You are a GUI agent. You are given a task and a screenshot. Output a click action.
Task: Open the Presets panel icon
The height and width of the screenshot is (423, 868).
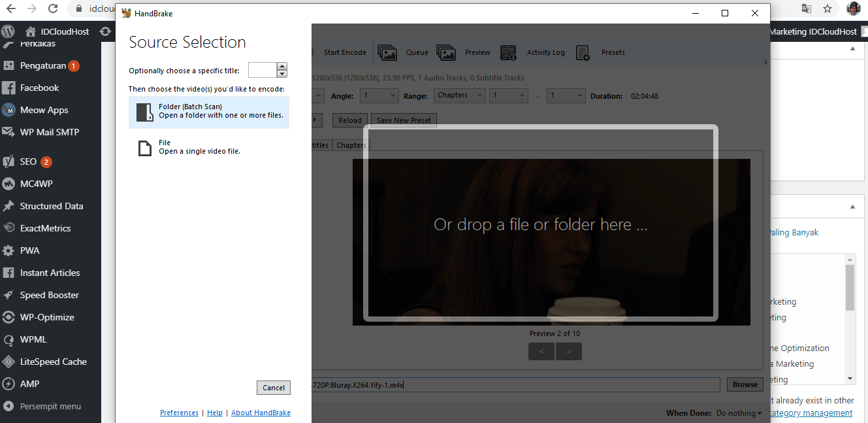(x=583, y=52)
